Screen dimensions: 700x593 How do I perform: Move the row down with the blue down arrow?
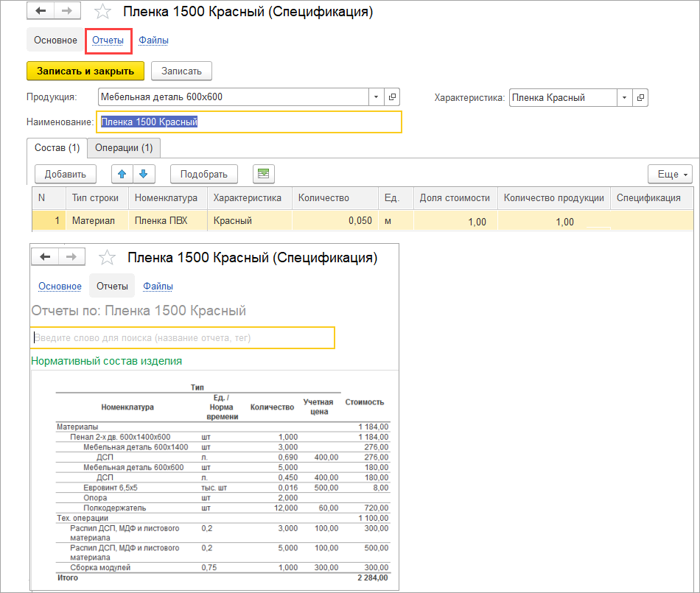[x=143, y=174]
